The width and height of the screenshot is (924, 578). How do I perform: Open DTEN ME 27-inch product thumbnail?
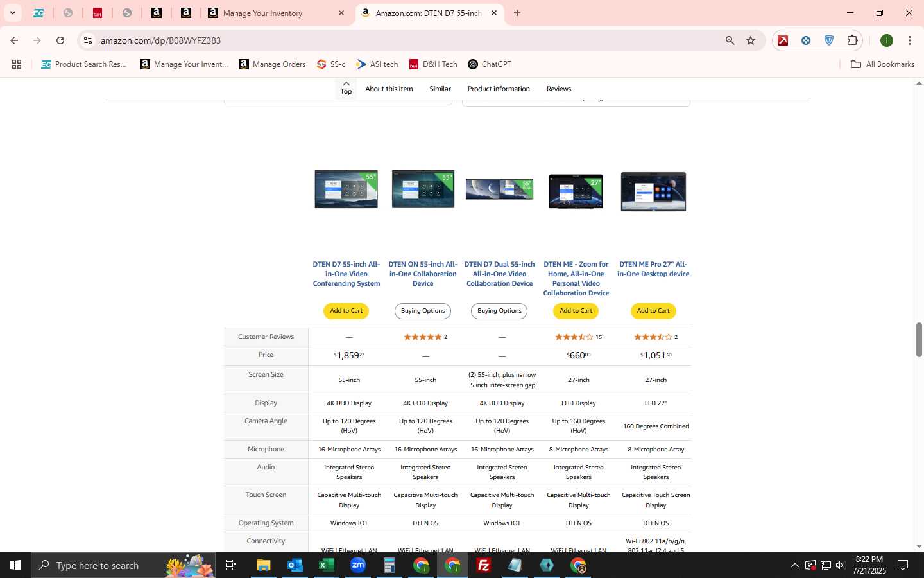[x=576, y=191]
